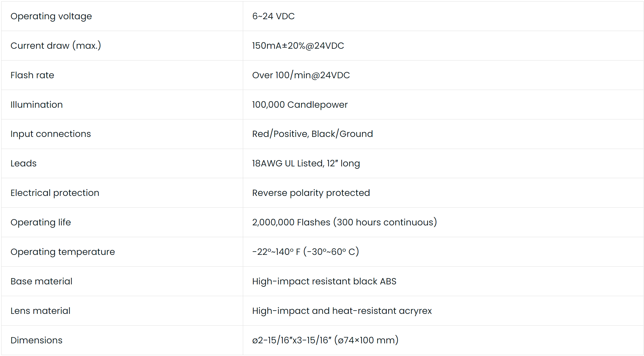644x356 pixels.
Task: Select the Operating life label
Action: click(41, 222)
